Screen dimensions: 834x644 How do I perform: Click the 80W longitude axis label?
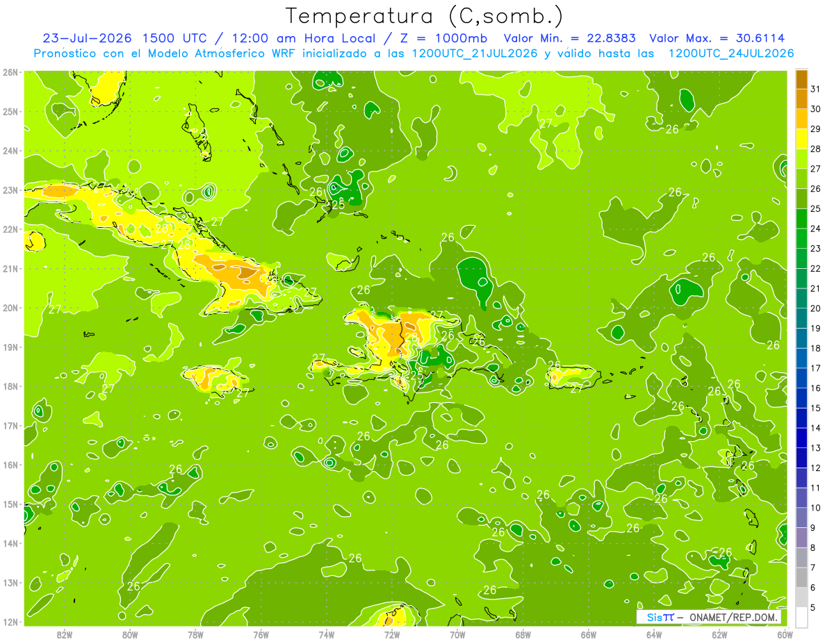(x=130, y=634)
